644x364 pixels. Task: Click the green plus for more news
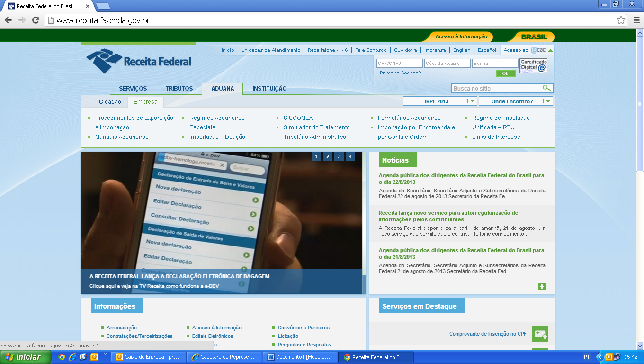[542, 286]
